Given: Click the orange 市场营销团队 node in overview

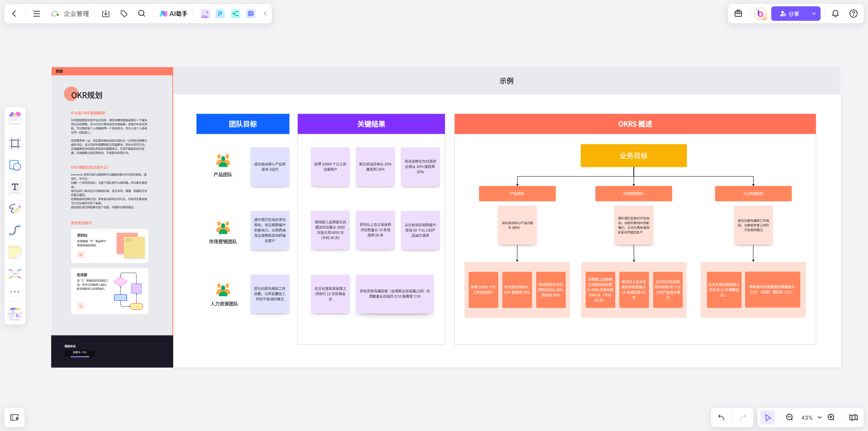Looking at the screenshot, I should click(x=634, y=194).
